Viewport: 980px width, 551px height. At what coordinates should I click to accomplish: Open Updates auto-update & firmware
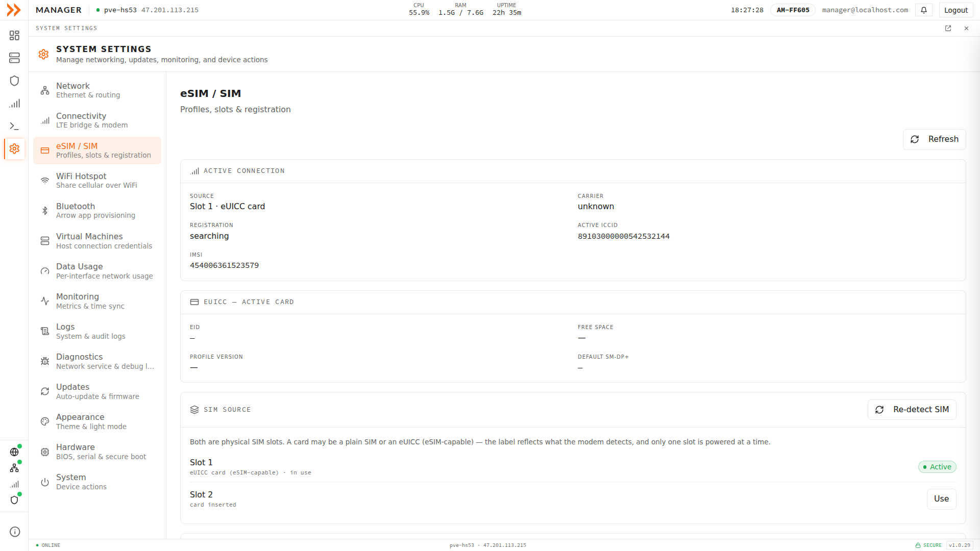coord(97,391)
